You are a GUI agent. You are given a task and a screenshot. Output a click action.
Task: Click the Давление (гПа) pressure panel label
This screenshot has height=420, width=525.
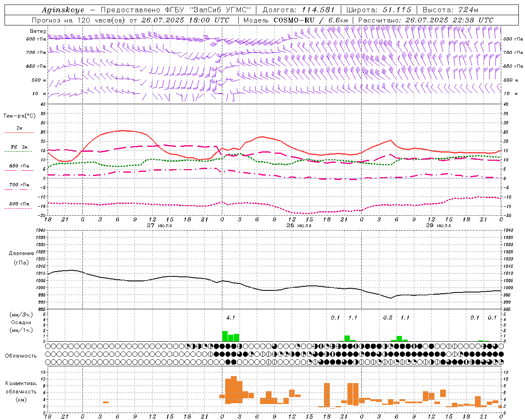click(21, 258)
